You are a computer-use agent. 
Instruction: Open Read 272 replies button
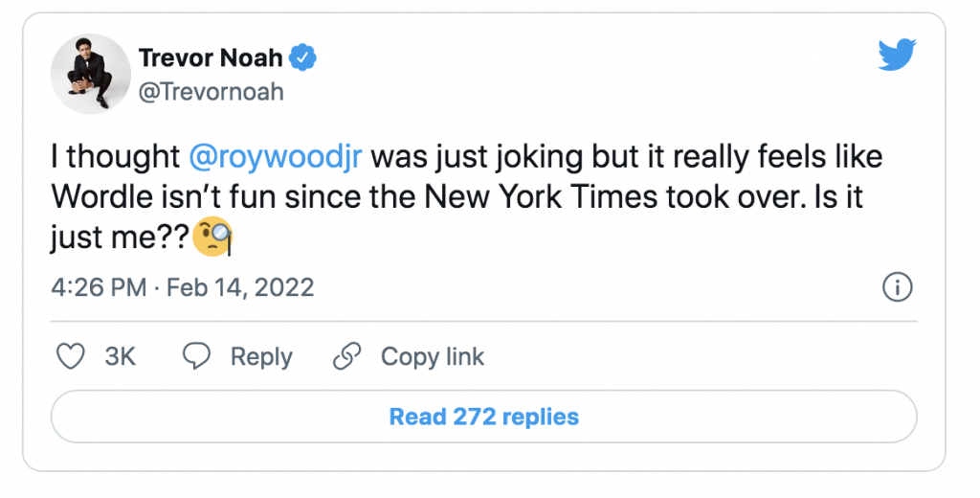tap(483, 417)
